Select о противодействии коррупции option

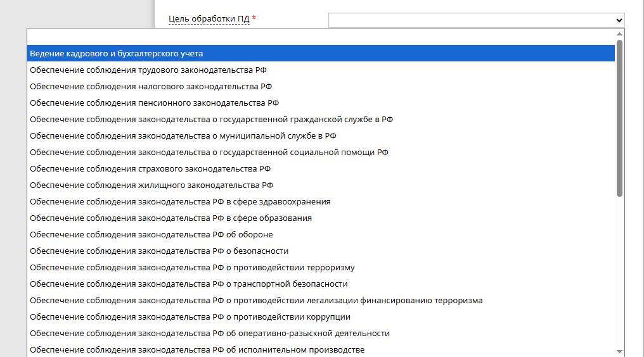(190, 317)
